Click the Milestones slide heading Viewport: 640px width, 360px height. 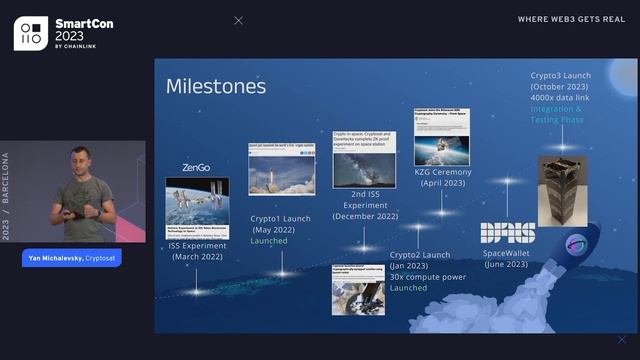click(x=216, y=86)
